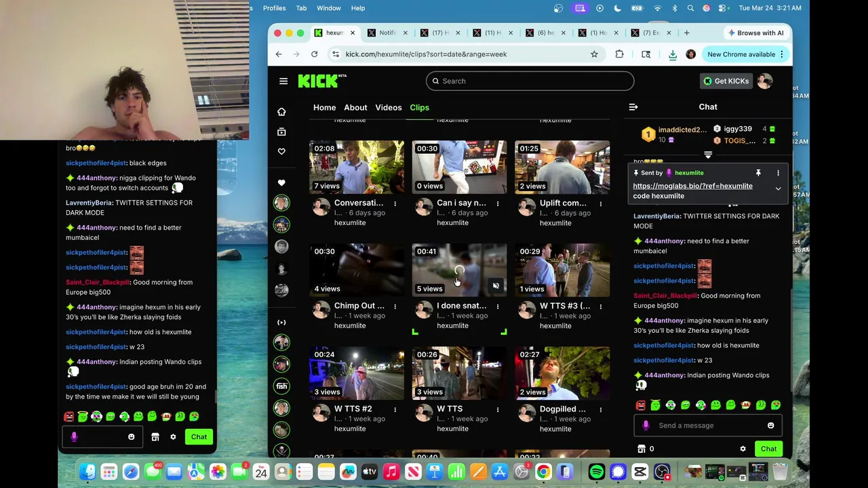
Task: Click the browser address bar URL
Action: 426,54
